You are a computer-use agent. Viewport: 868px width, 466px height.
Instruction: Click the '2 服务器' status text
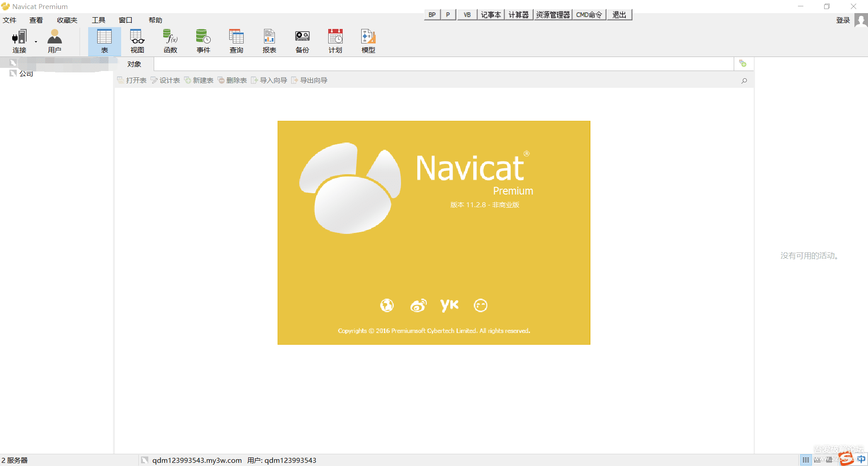pyautogui.click(x=14, y=460)
